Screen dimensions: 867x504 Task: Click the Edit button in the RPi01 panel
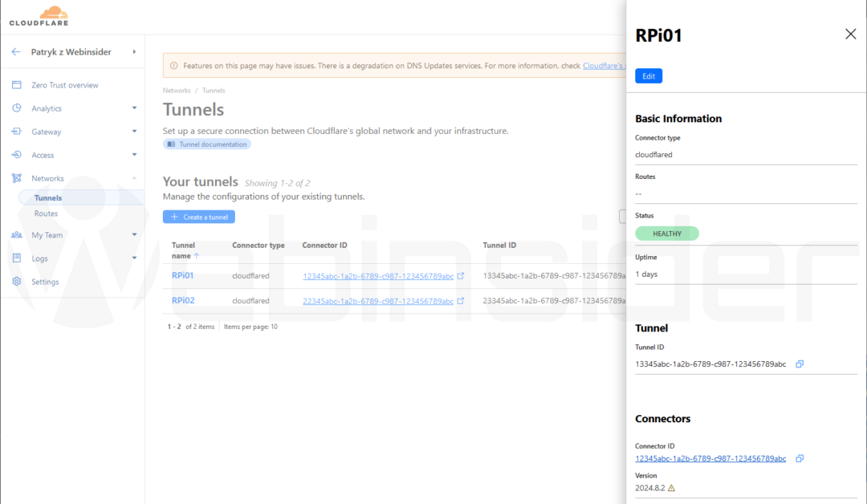648,75
